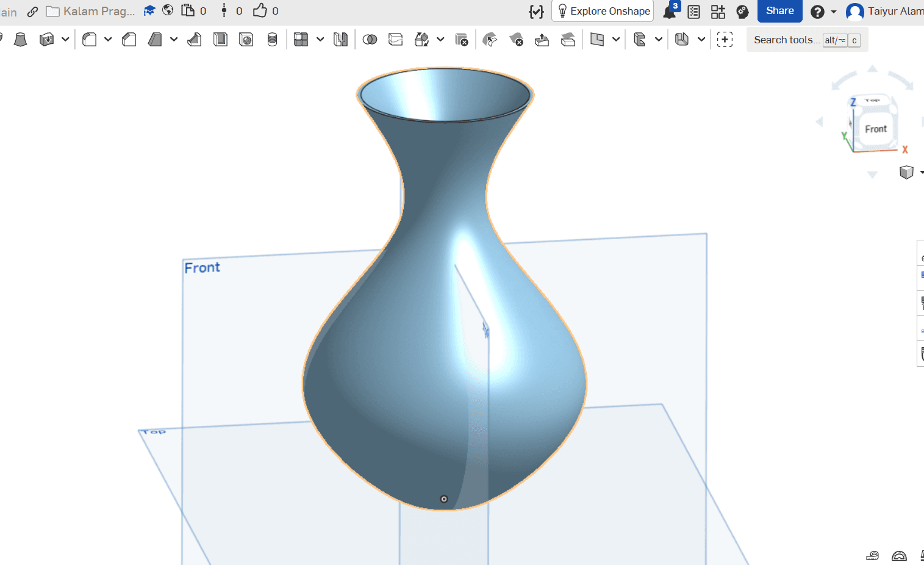Viewport: 924px width, 565px height.
Task: Open notifications bell with badge 3
Action: click(670, 11)
